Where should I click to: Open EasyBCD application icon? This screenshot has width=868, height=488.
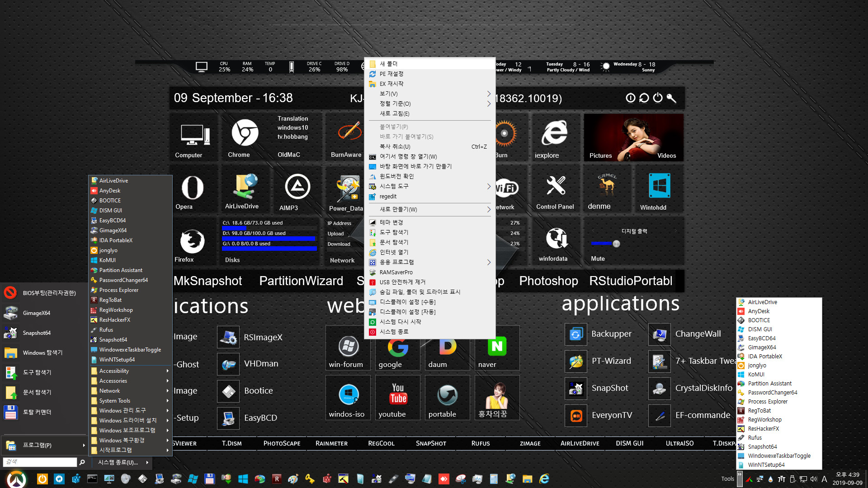pos(228,418)
